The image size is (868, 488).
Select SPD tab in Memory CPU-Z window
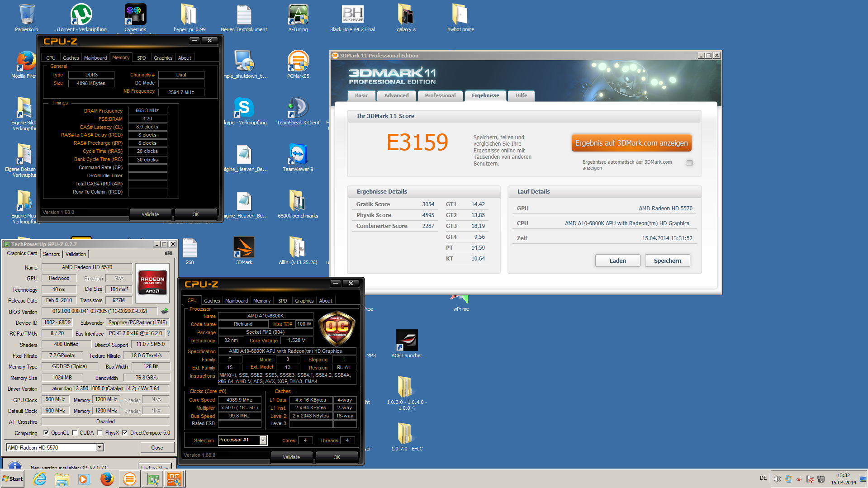(x=142, y=58)
